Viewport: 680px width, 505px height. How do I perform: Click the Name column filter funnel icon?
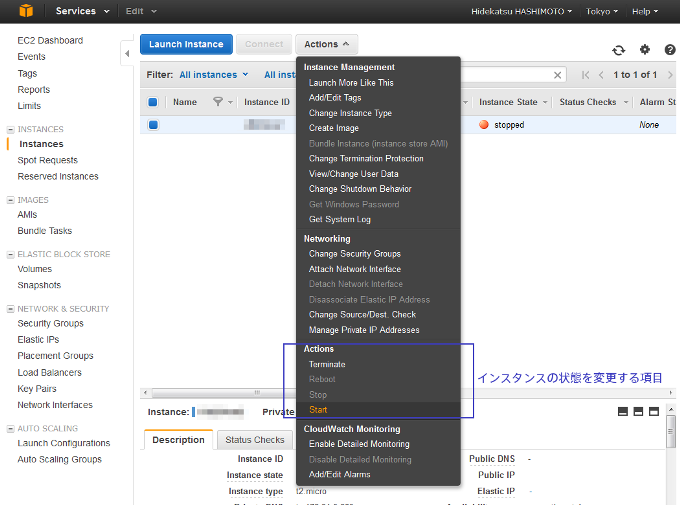click(218, 102)
